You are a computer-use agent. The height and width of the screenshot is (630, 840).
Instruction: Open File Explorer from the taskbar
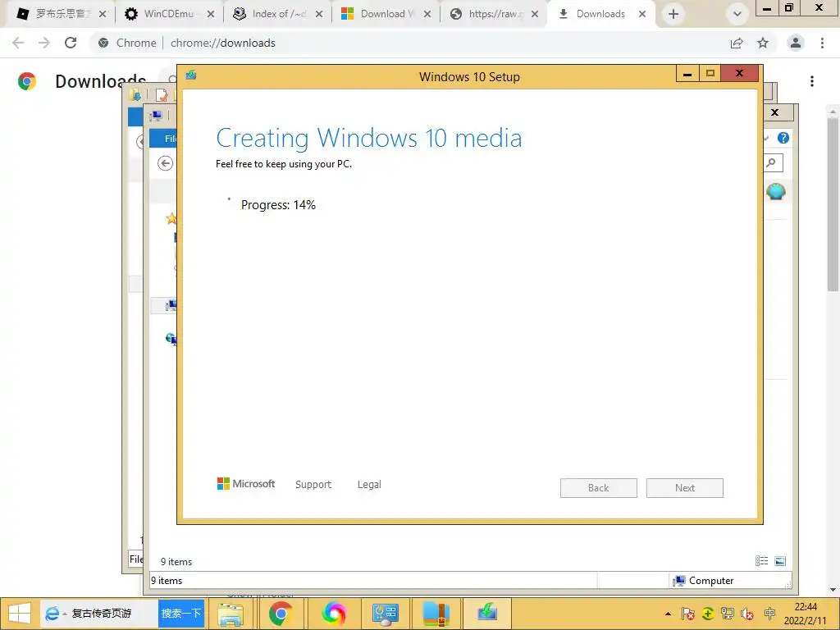tap(231, 614)
